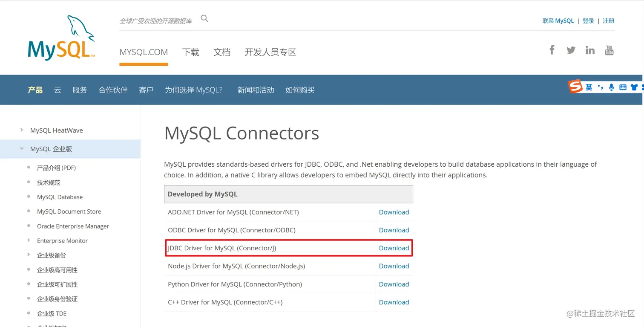Open MySQL Document Store sidebar link
Image resolution: width=644 pixels, height=327 pixels.
(69, 211)
